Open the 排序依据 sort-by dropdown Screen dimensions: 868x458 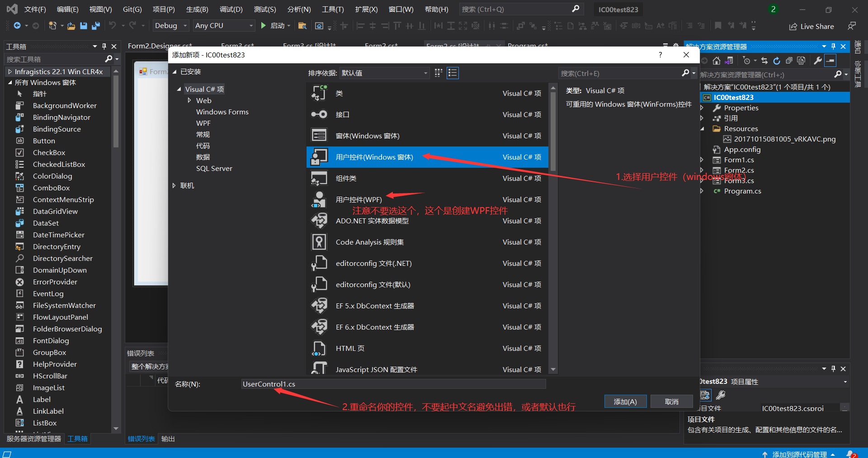[384, 73]
